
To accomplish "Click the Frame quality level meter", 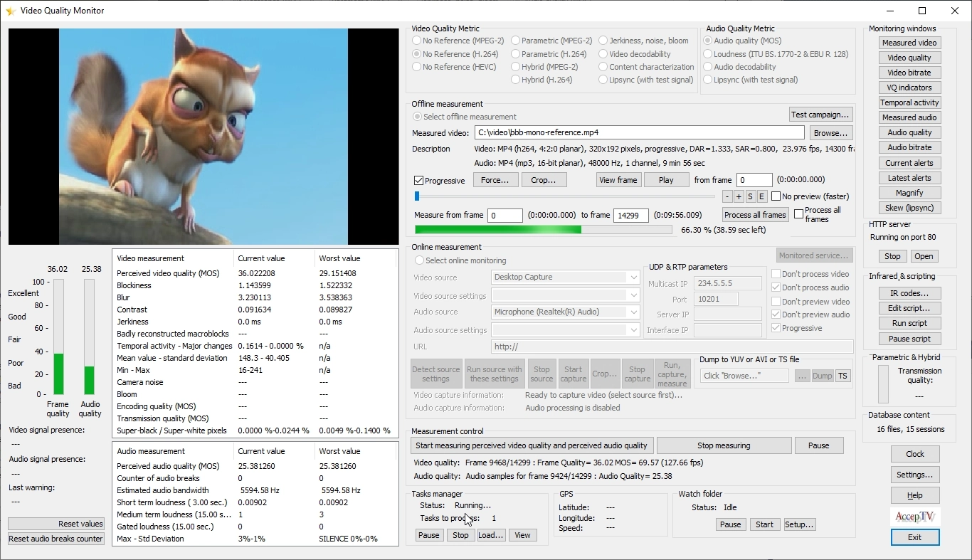I will click(58, 337).
